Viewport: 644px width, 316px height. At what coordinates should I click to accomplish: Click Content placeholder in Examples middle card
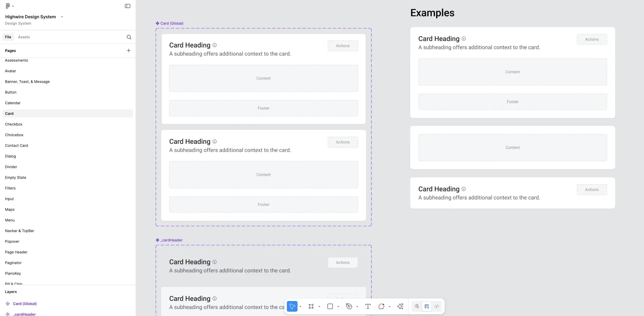[512, 148]
